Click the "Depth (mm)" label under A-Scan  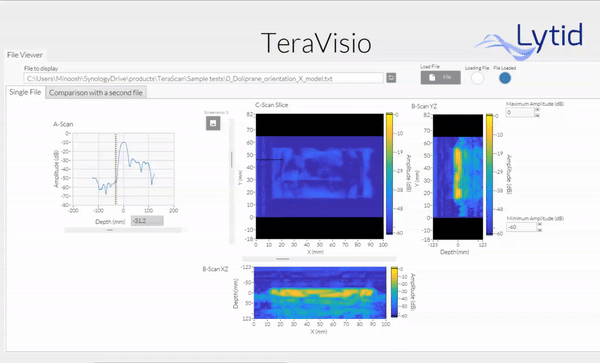click(x=110, y=221)
